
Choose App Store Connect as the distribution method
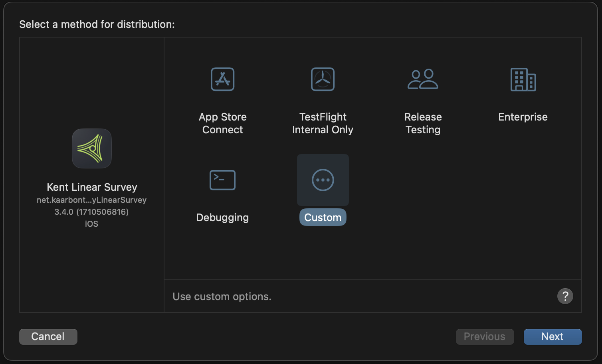(x=222, y=123)
